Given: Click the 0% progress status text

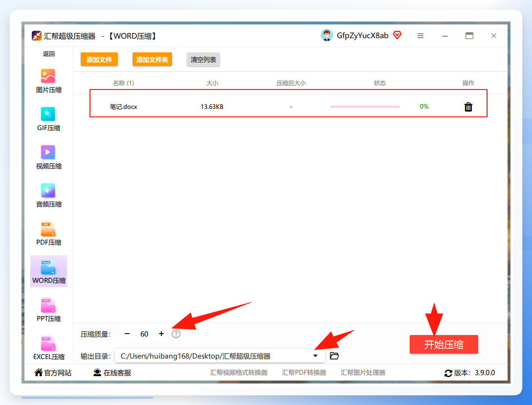Looking at the screenshot, I should (424, 107).
